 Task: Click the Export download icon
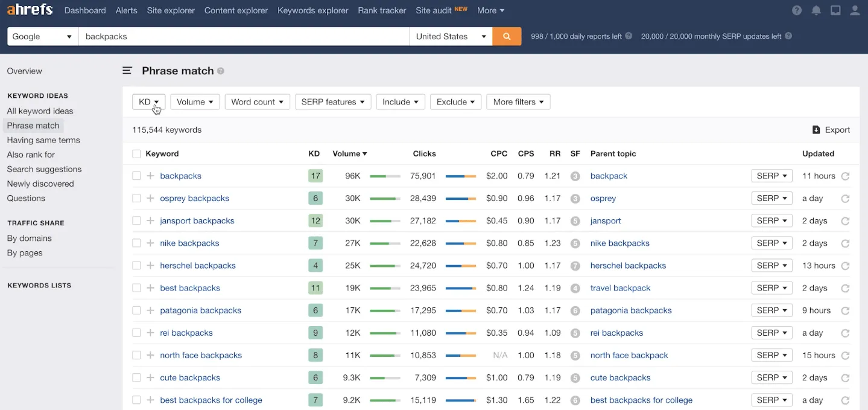coord(816,130)
